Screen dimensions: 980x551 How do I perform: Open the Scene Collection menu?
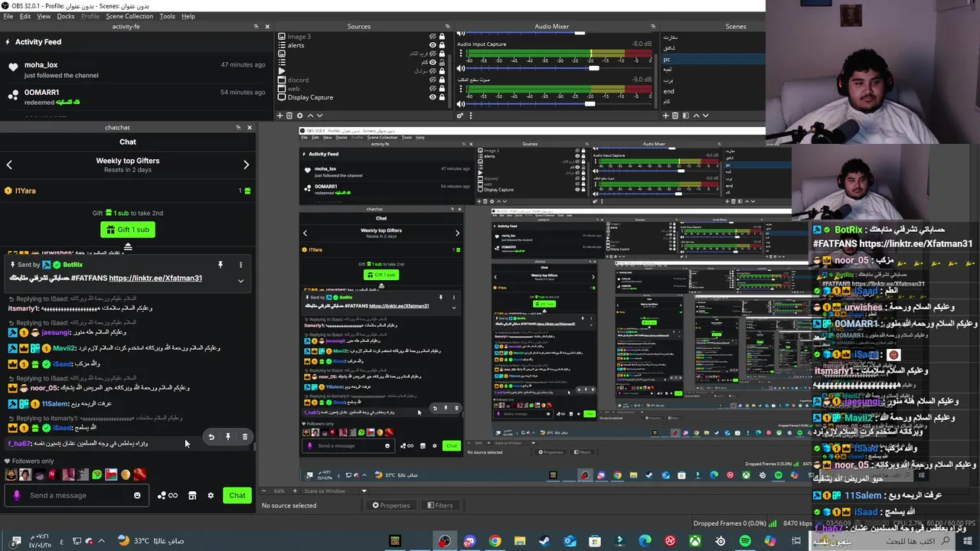[129, 16]
